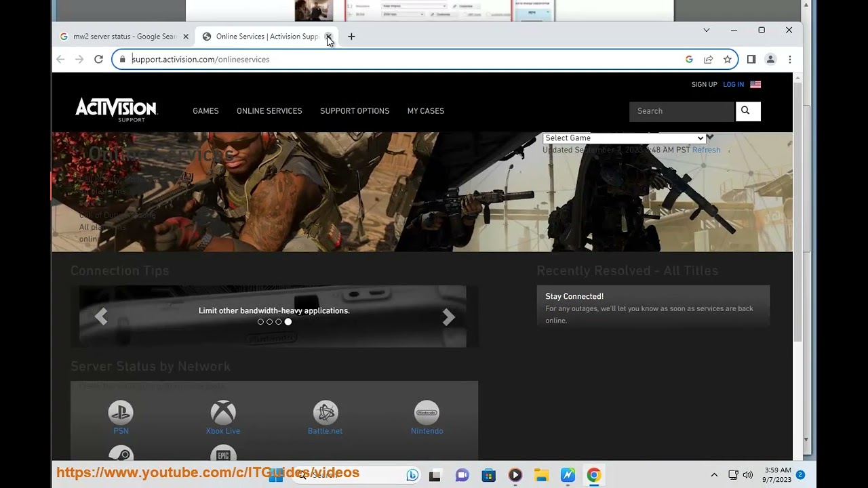Image resolution: width=868 pixels, height=488 pixels.
Task: Click the Battle.net link text
Action: [x=325, y=431]
